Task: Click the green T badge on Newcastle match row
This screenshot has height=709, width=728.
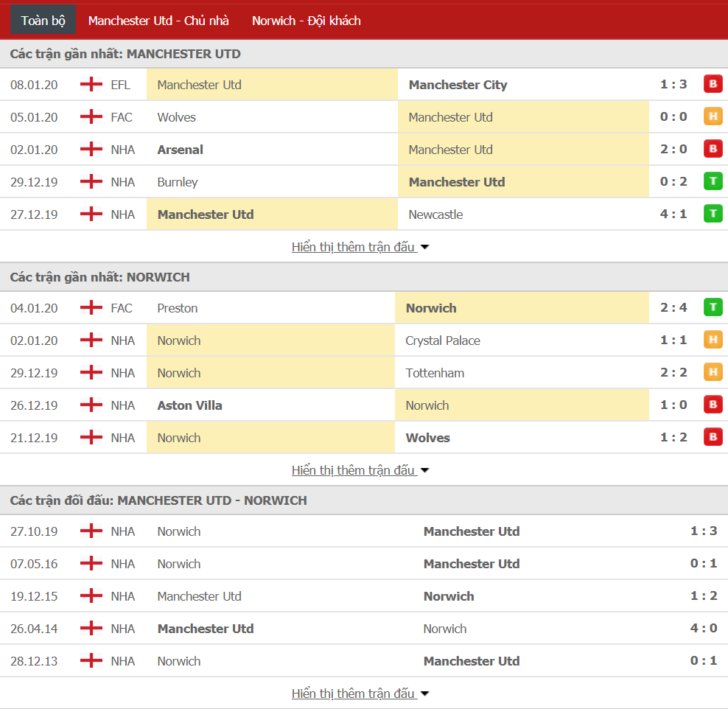Action: (713, 214)
